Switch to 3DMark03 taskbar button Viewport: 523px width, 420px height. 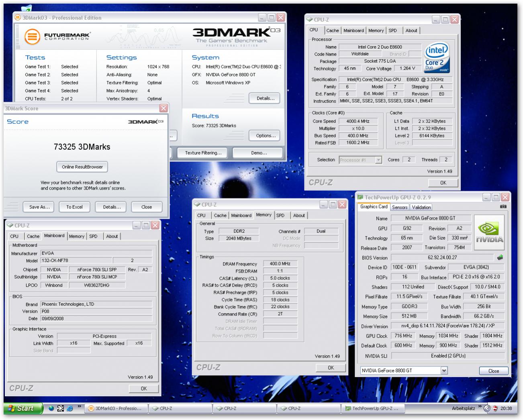click(116, 408)
